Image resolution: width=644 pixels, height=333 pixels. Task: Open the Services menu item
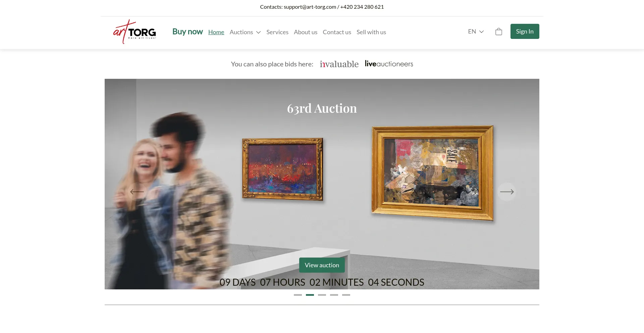tap(277, 32)
